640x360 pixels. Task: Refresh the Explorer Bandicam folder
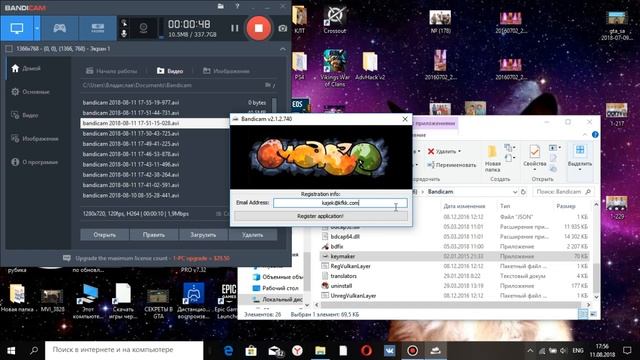pos(523,192)
